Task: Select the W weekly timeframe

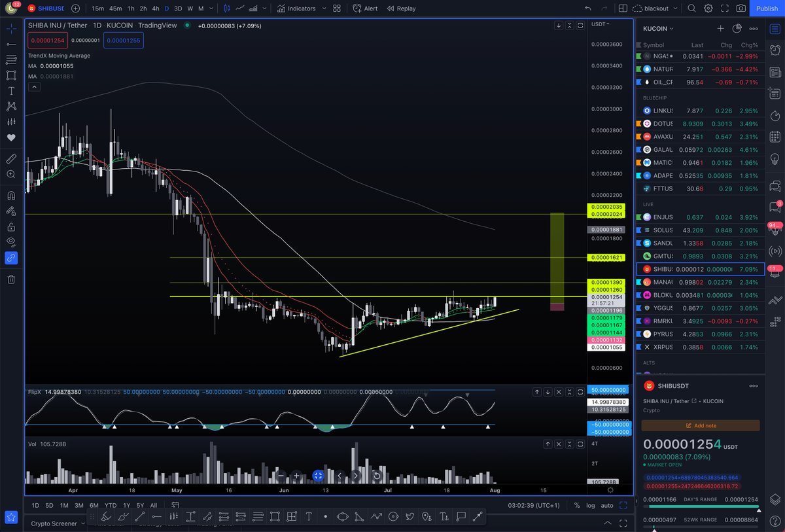Action: pyautogui.click(x=190, y=9)
